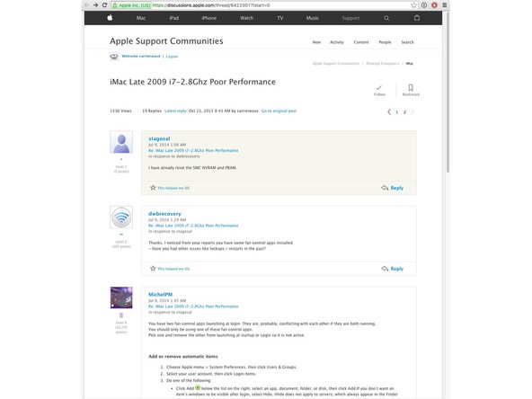
Task: Click the Bookmark ribbon icon
Action: pyautogui.click(x=411, y=87)
